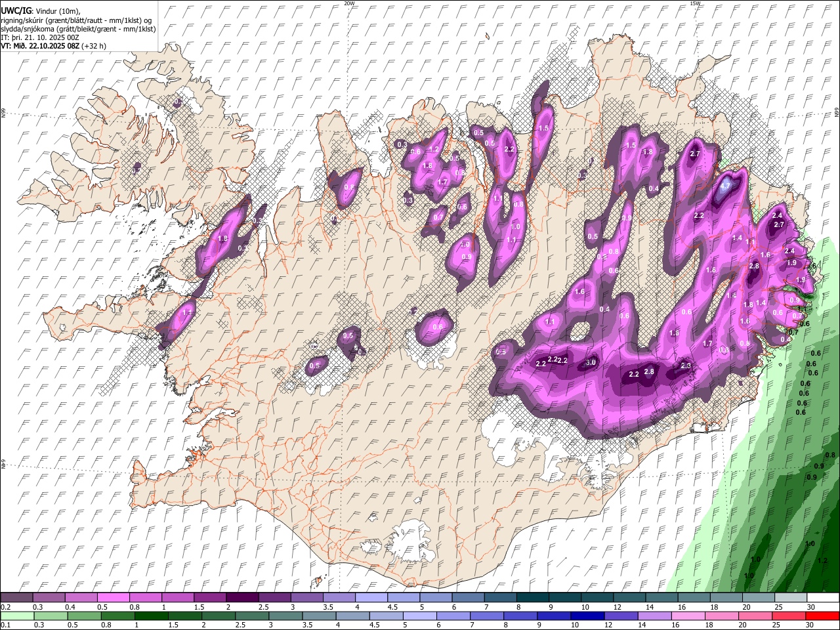Viewport: 840px width, 630px height.
Task: Select the snow scale swatch from 6 to 7
Action: pyautogui.click(x=468, y=597)
